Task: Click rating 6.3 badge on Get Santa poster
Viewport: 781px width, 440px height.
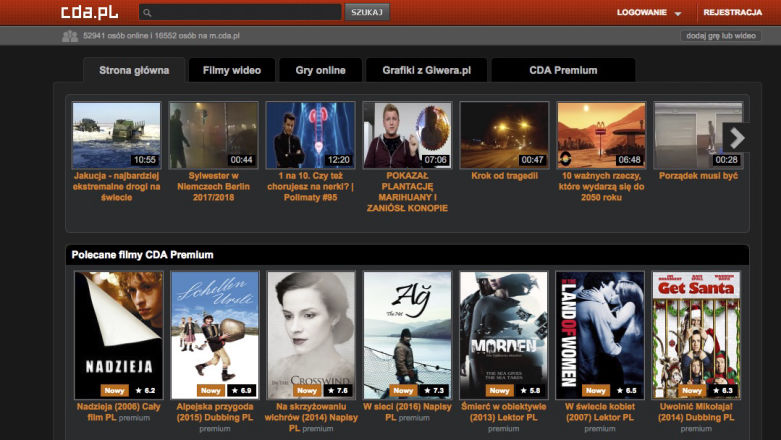Action: pos(723,391)
